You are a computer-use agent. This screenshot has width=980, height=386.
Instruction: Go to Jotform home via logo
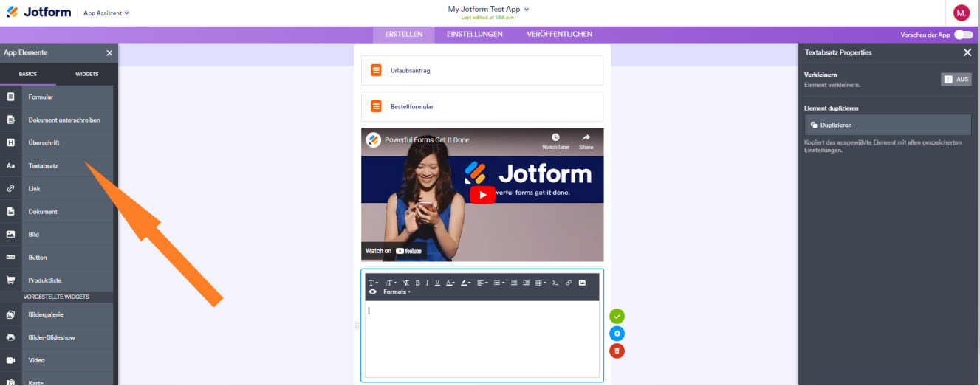pos(38,13)
